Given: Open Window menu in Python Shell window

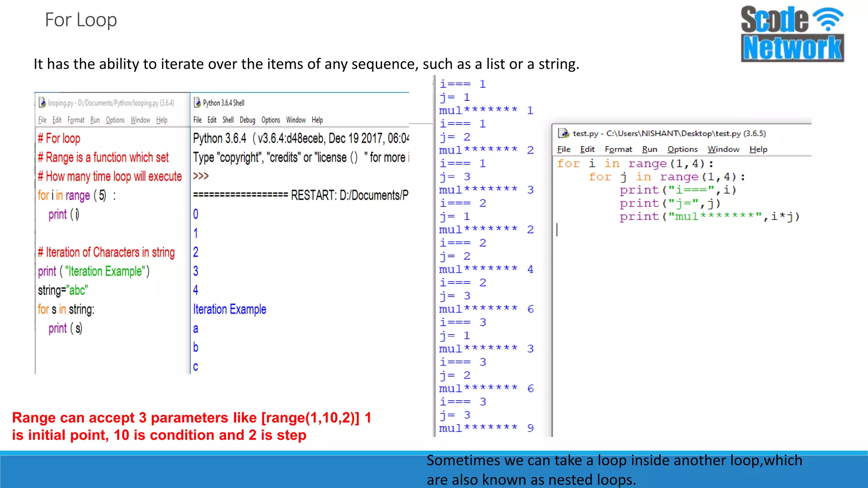Looking at the screenshot, I should click(296, 120).
